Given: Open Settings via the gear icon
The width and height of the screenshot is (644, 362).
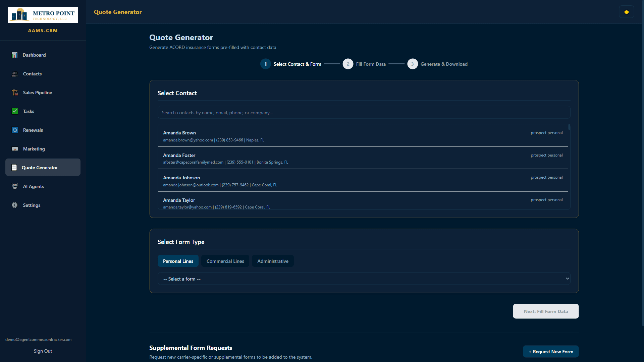Looking at the screenshot, I should click(x=15, y=205).
